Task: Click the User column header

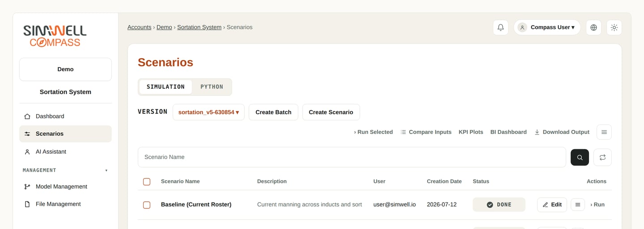Action: click(379, 181)
